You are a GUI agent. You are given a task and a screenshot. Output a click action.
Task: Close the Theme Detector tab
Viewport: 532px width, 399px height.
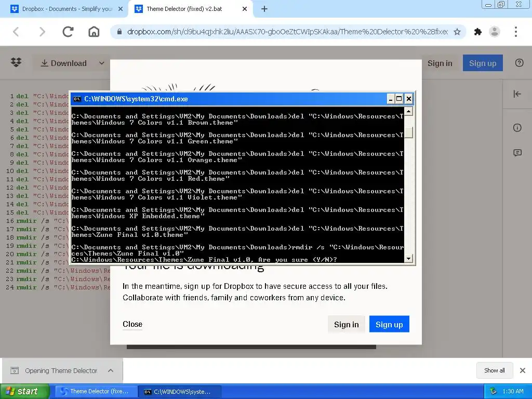245,9
